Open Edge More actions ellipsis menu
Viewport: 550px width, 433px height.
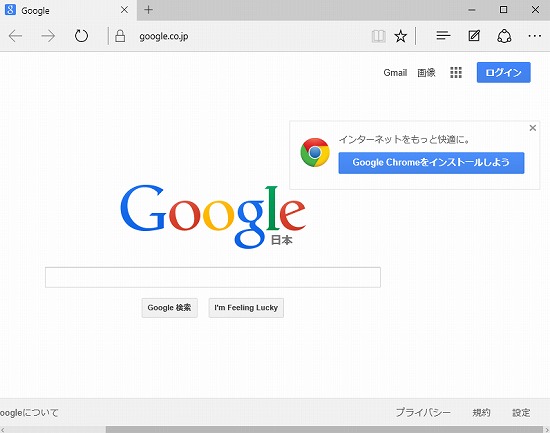(535, 36)
